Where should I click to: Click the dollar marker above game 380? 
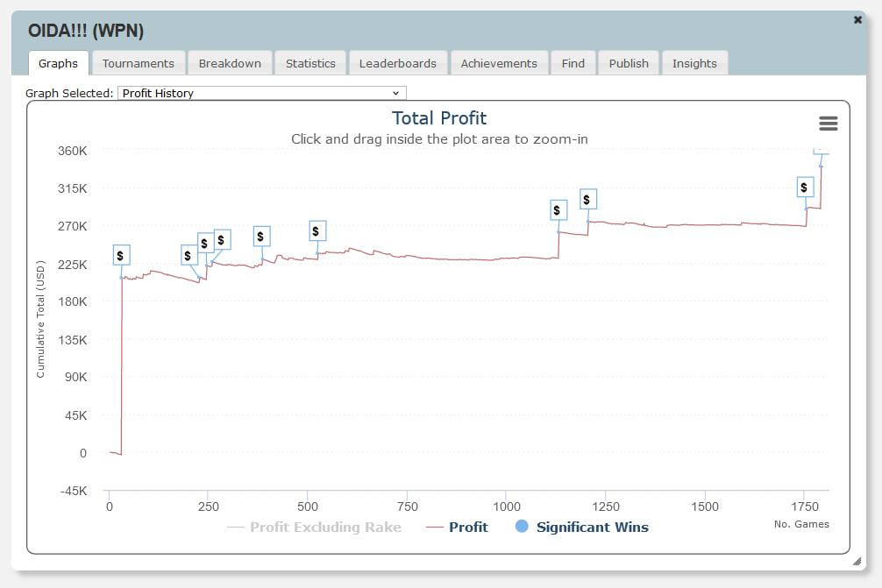coord(261,236)
